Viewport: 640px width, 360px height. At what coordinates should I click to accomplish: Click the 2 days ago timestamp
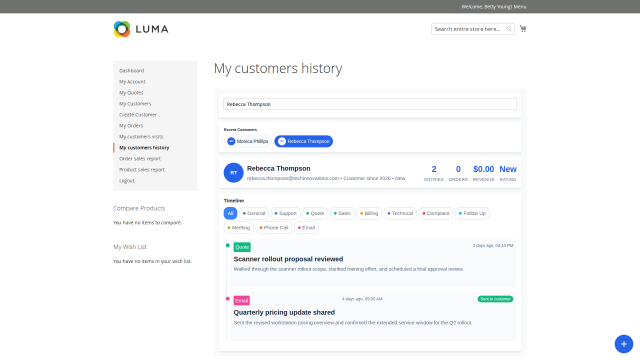click(x=493, y=246)
